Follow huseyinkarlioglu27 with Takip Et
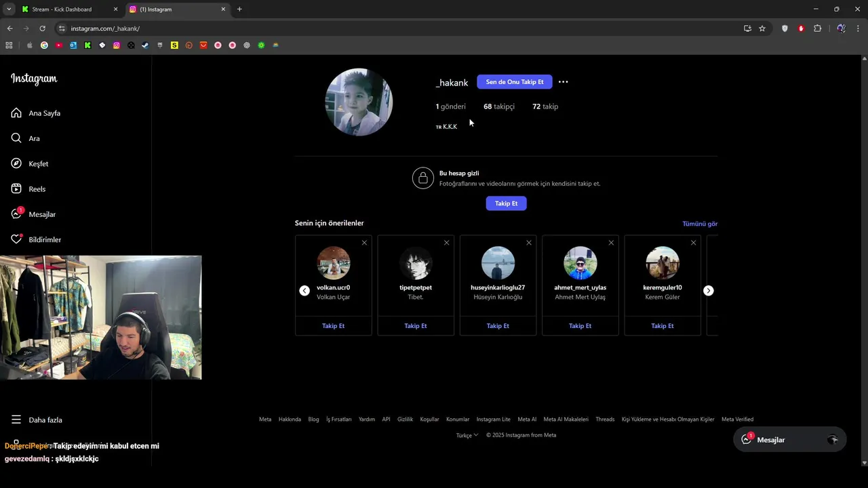Viewport: 868px width, 488px height. pos(498,326)
